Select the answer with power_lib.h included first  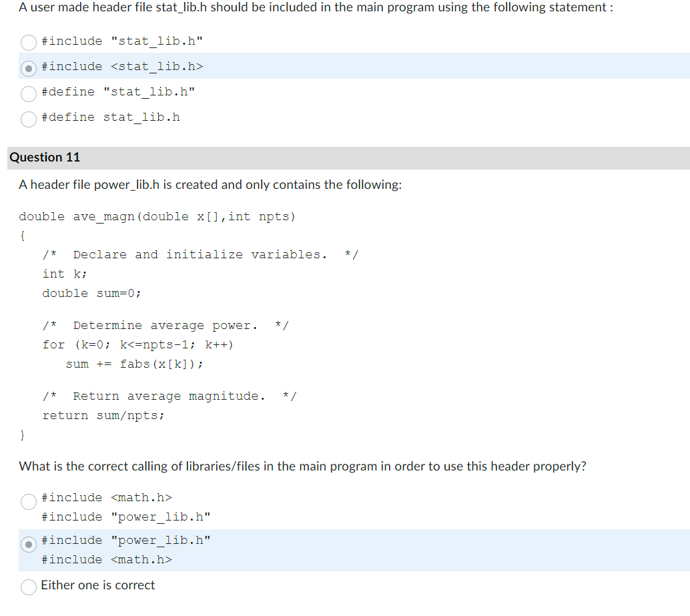coord(28,545)
